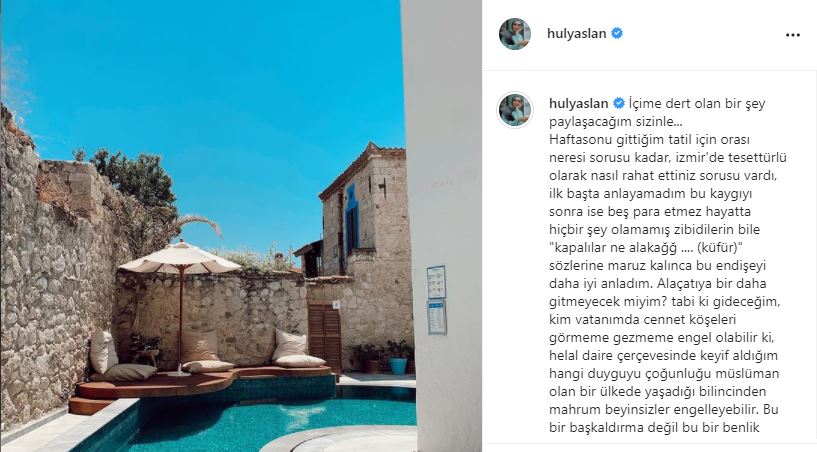
Task: Click the verified badge in the caption
Action: pos(619,103)
